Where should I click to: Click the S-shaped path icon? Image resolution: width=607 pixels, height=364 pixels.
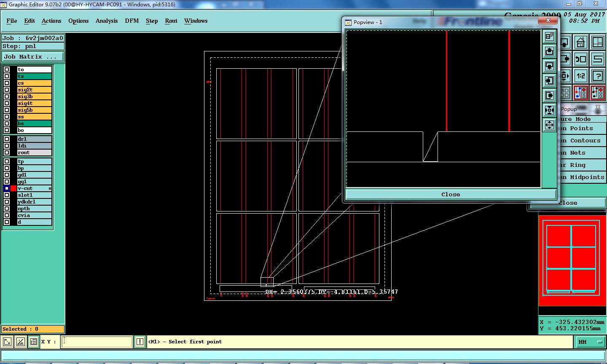tap(598, 59)
